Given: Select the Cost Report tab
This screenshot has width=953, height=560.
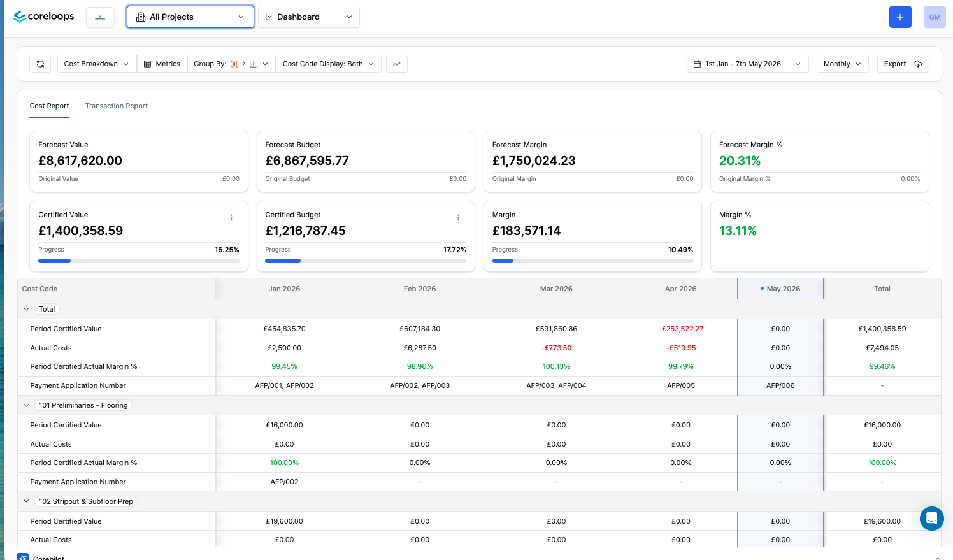Looking at the screenshot, I should pyautogui.click(x=49, y=106).
